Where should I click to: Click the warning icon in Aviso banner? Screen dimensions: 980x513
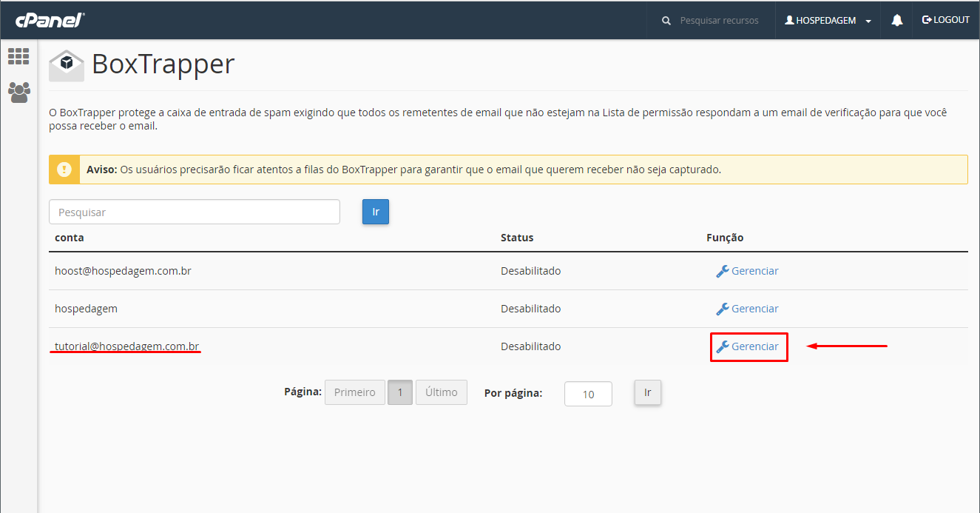[x=64, y=170]
